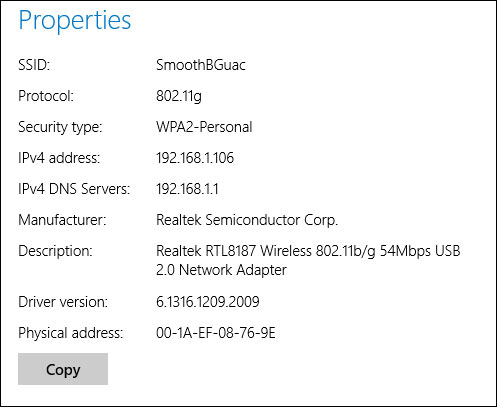Click manufacturer value Realtek Semiconductor Corp.
The width and height of the screenshot is (497, 407).
click(x=247, y=220)
